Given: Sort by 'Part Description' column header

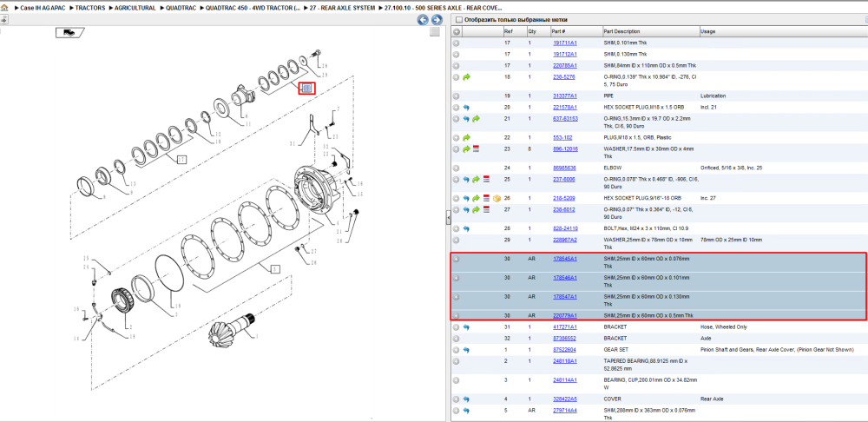Looking at the screenshot, I should click(x=651, y=31).
